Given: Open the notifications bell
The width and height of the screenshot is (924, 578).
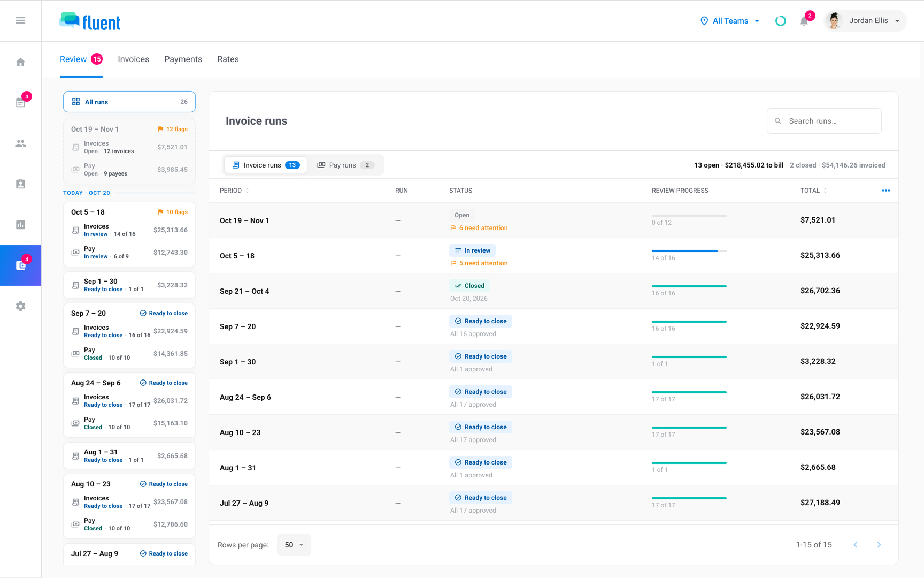Looking at the screenshot, I should (804, 21).
